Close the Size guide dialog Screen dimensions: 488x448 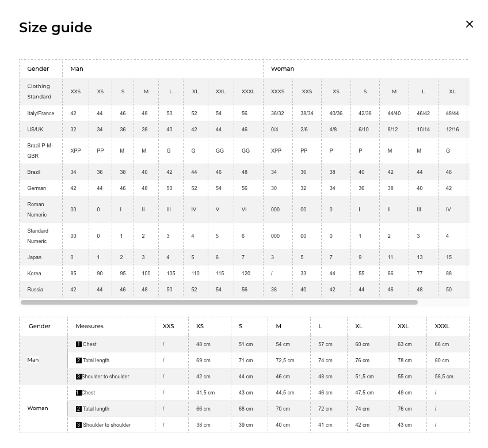[x=470, y=24]
